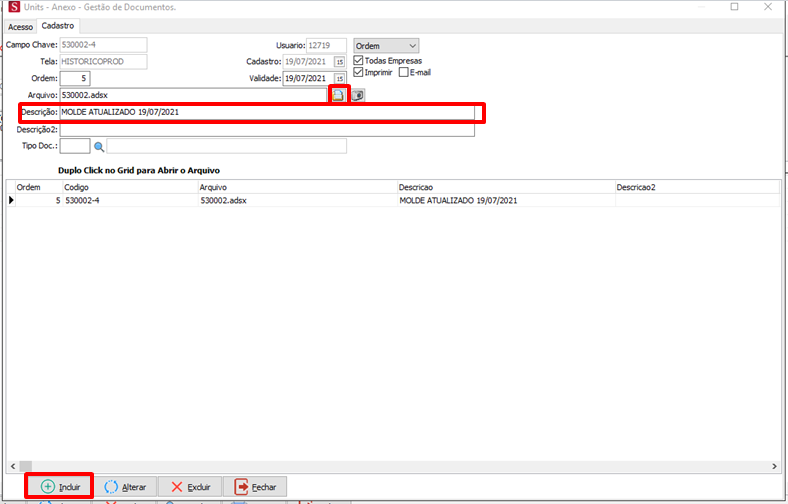The width and height of the screenshot is (788, 504).
Task: Click the Units app icon in title bar
Action: pos(10,7)
